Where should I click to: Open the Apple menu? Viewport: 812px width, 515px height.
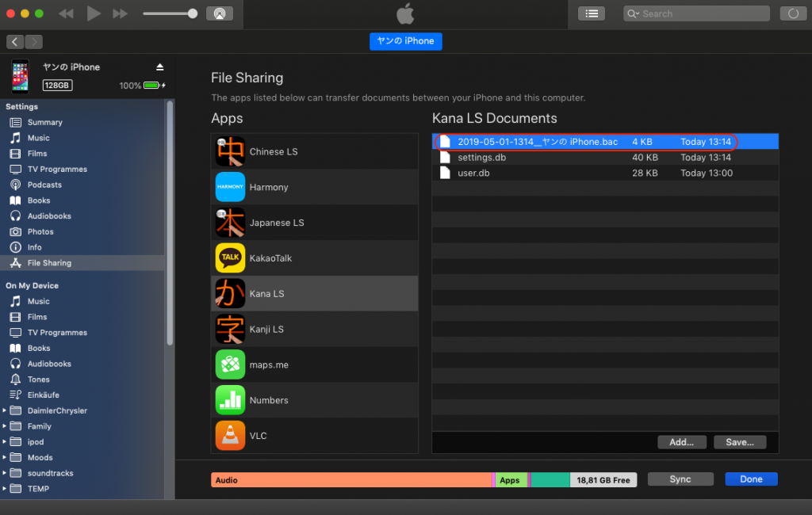point(405,13)
